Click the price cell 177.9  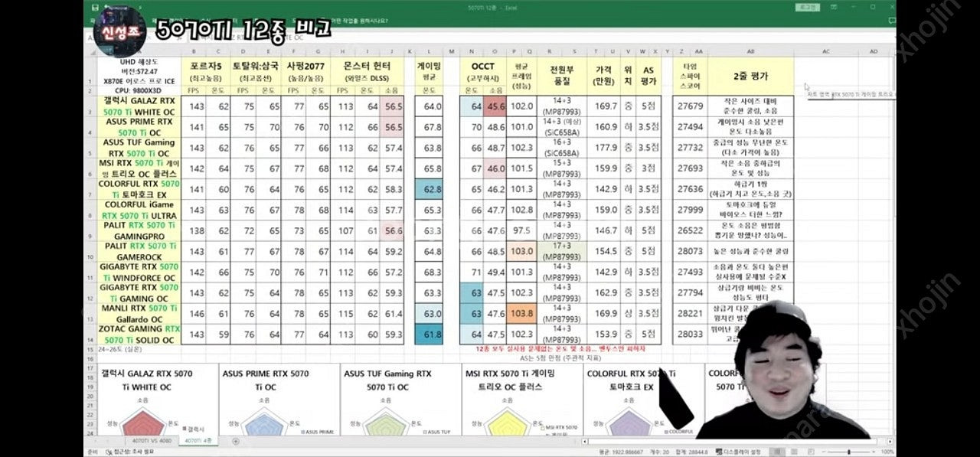click(x=603, y=148)
